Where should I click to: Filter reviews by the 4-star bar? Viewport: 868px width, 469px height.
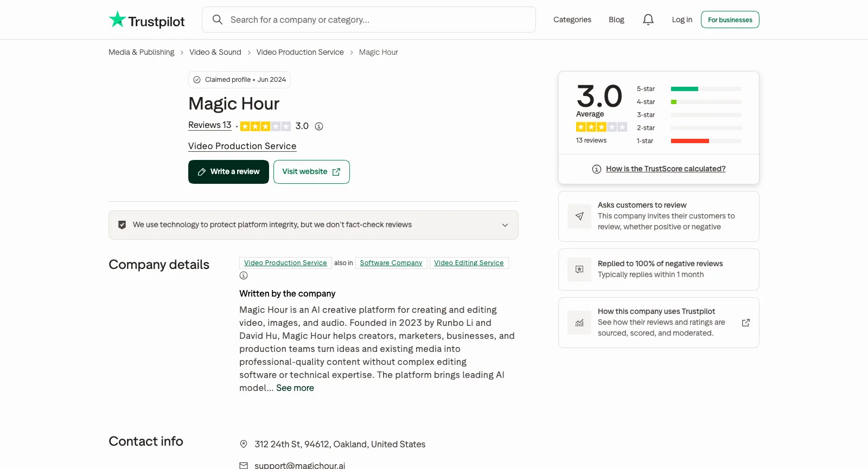pos(706,102)
